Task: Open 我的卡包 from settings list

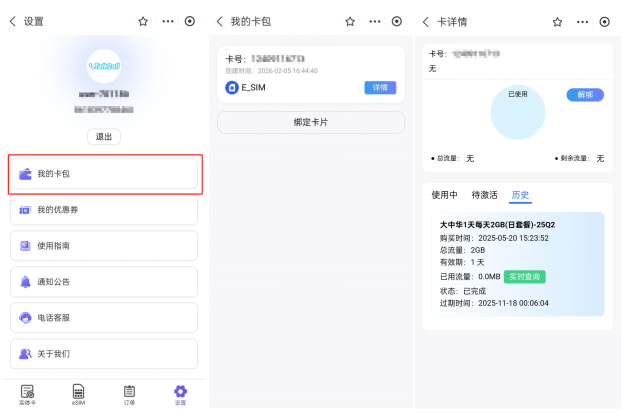Action: pos(104,174)
